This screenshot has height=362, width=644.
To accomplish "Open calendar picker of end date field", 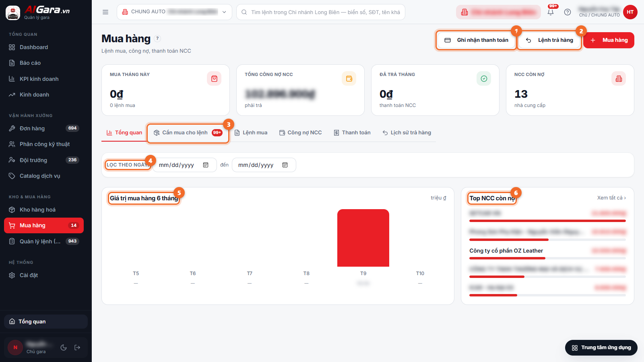I will point(285,165).
